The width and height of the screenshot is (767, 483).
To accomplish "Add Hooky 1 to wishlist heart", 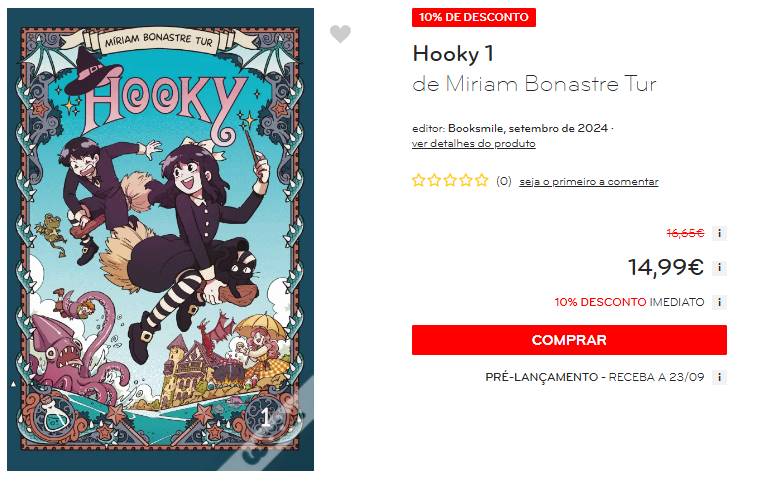I will pyautogui.click(x=340, y=34).
